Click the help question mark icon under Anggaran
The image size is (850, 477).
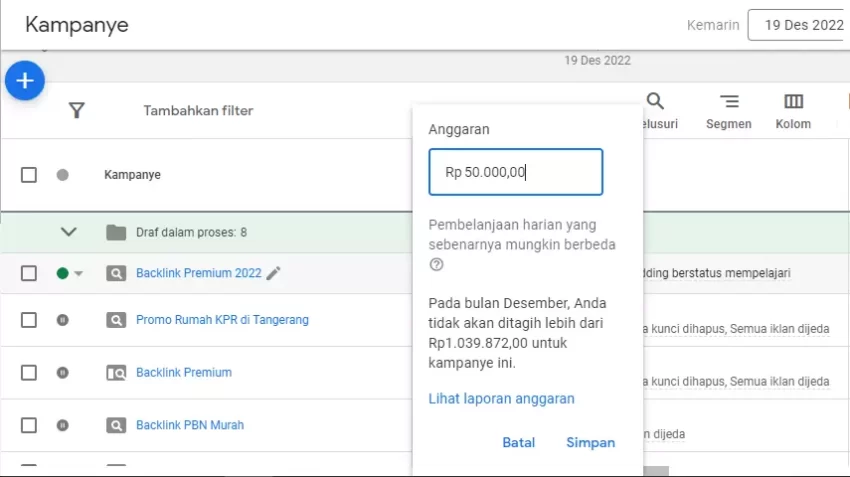tap(436, 265)
